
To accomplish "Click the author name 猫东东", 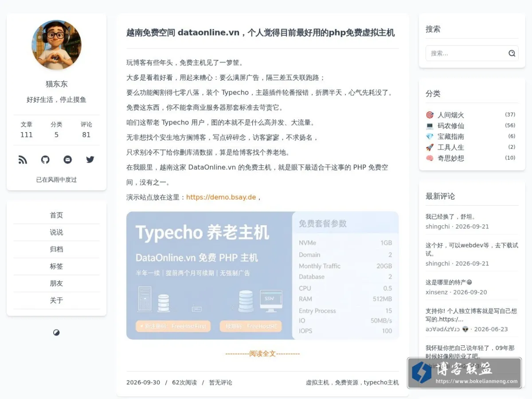I will [x=56, y=84].
